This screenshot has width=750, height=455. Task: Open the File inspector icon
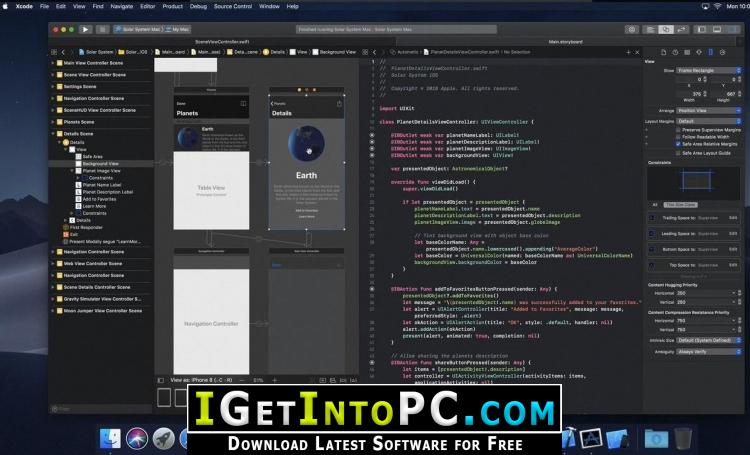(x=663, y=52)
